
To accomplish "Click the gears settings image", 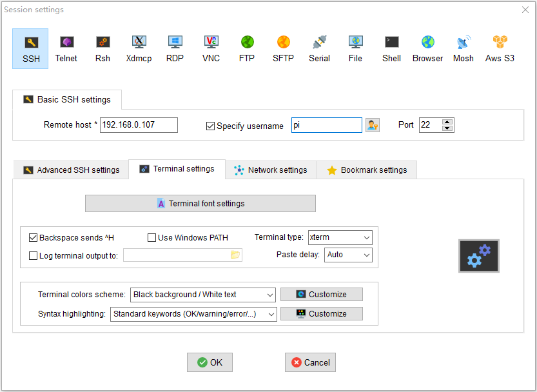I will click(479, 256).
